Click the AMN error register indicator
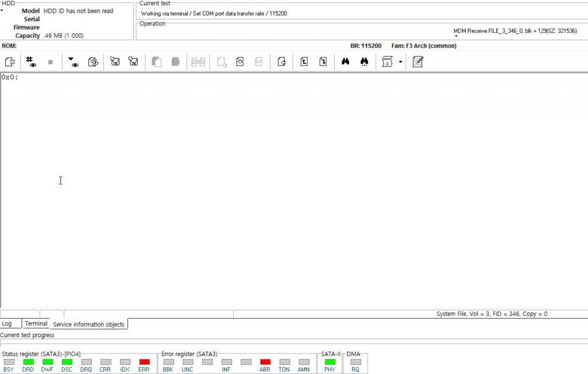This screenshot has width=588, height=374. click(304, 362)
